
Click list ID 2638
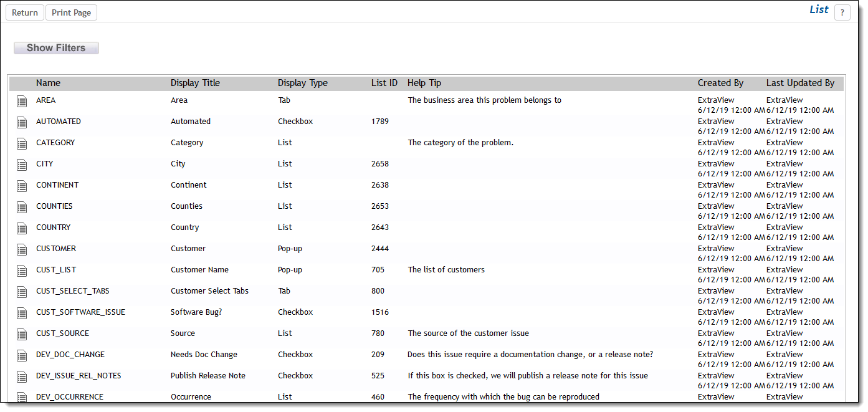(x=380, y=184)
